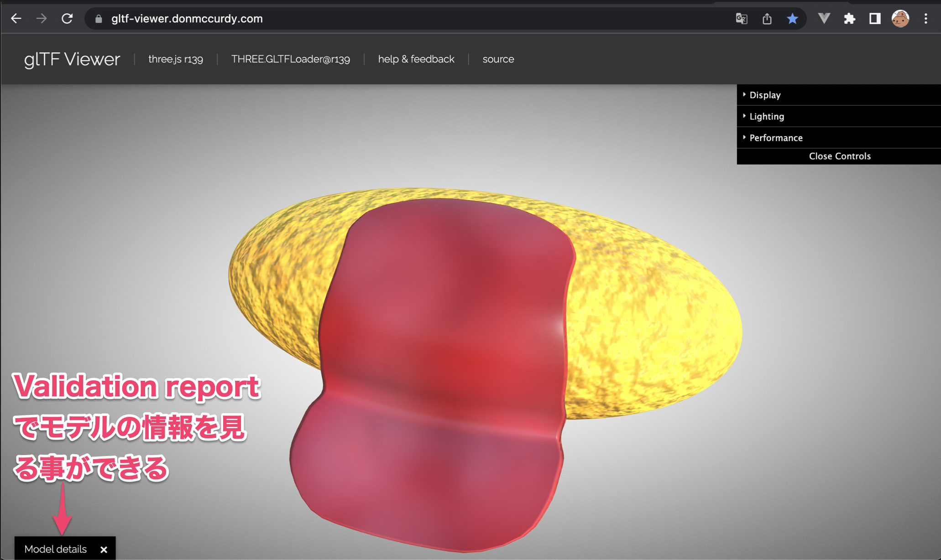Open the Google Translate icon
The image size is (941, 560).
[x=742, y=19]
